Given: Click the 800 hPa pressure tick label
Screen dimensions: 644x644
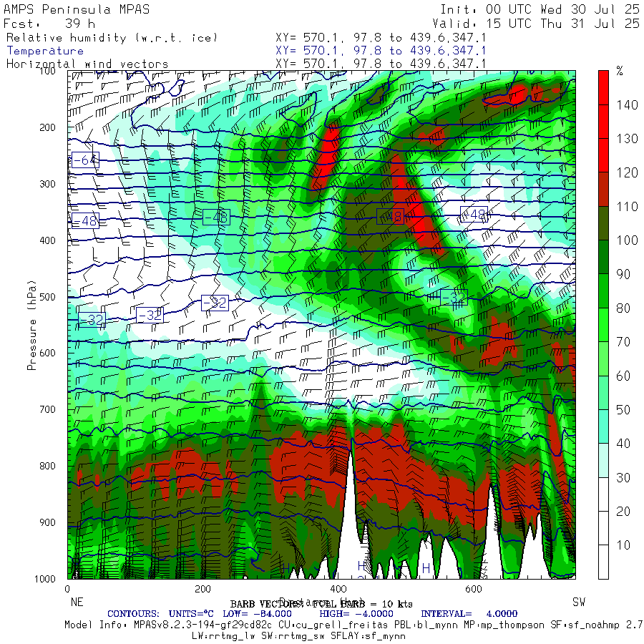Looking at the screenshot, I should pyautogui.click(x=47, y=466).
